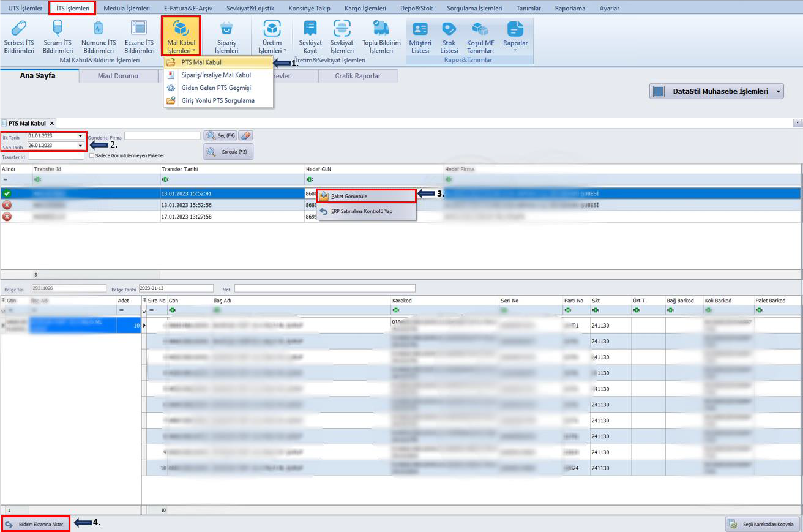Click the Transfer Id input field

(x=56, y=157)
